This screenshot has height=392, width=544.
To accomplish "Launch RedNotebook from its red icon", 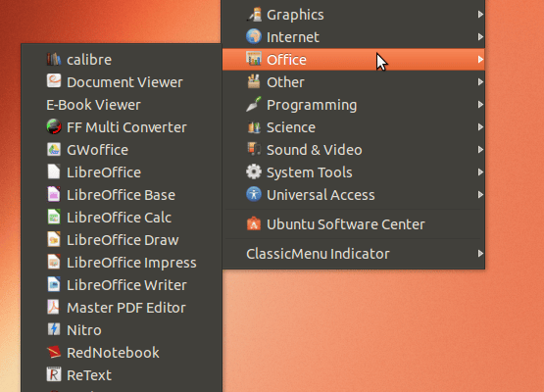I will (x=54, y=352).
